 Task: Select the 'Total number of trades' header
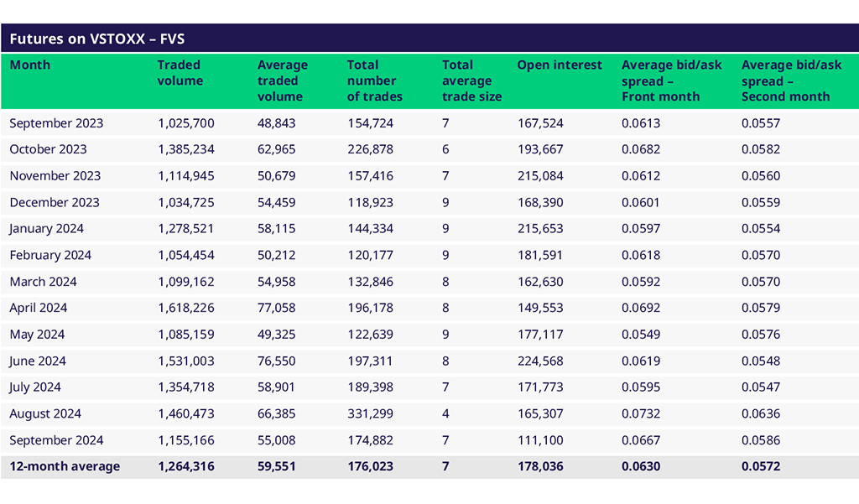coord(374,81)
